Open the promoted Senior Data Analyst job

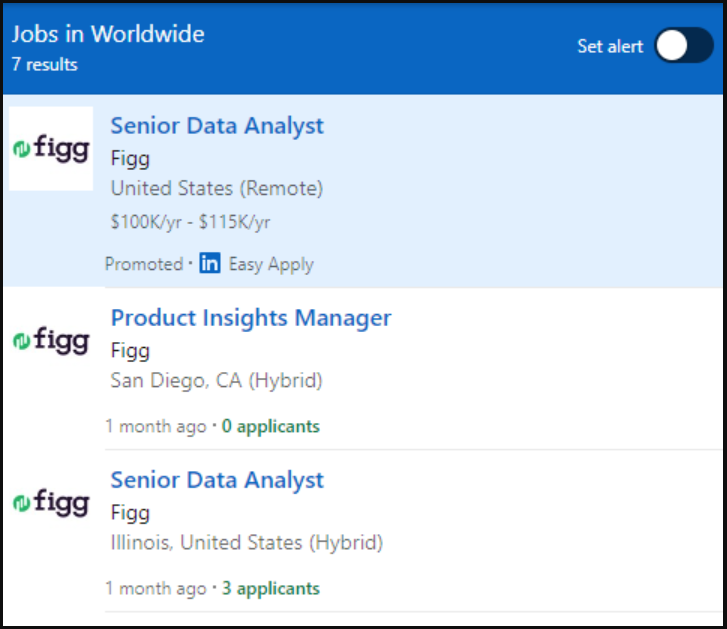(217, 126)
